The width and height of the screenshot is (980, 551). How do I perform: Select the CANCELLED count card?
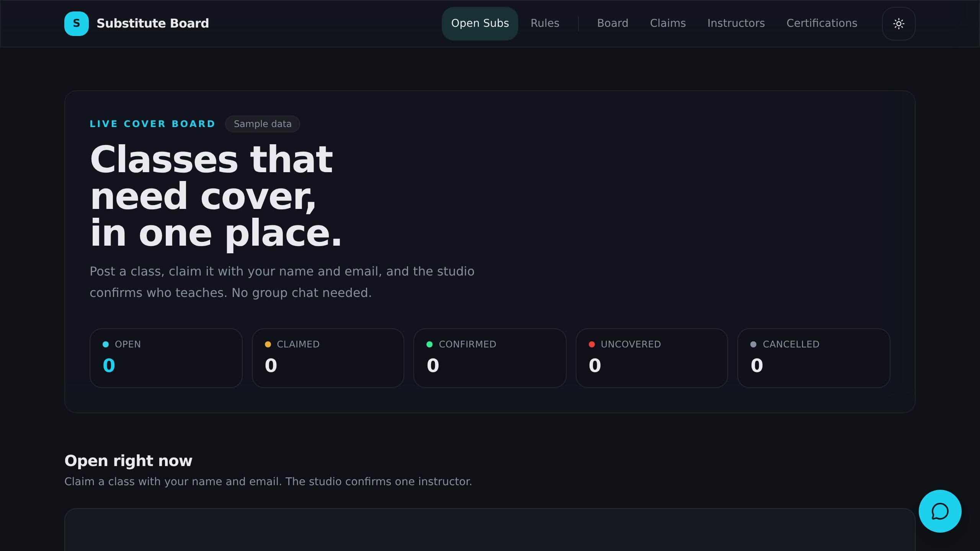pyautogui.click(x=813, y=358)
